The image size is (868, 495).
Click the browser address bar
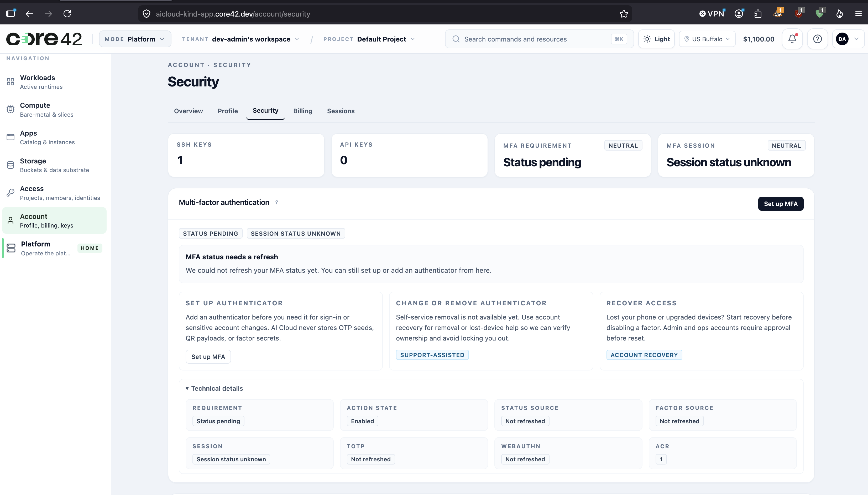[x=385, y=14]
